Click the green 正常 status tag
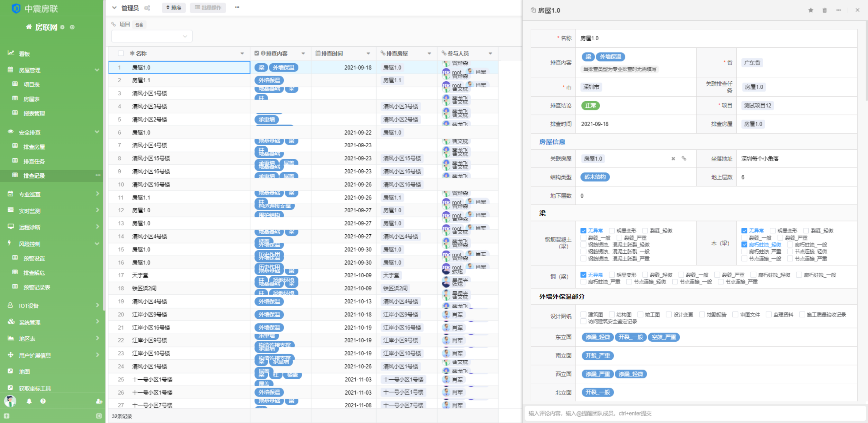 point(590,105)
